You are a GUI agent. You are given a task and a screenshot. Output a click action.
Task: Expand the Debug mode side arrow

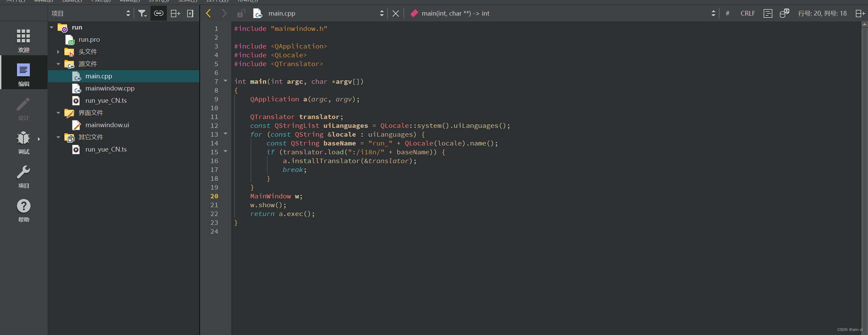pos(39,139)
